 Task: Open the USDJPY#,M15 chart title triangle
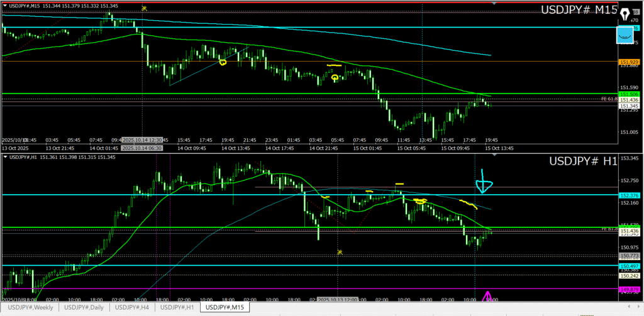[6, 6]
